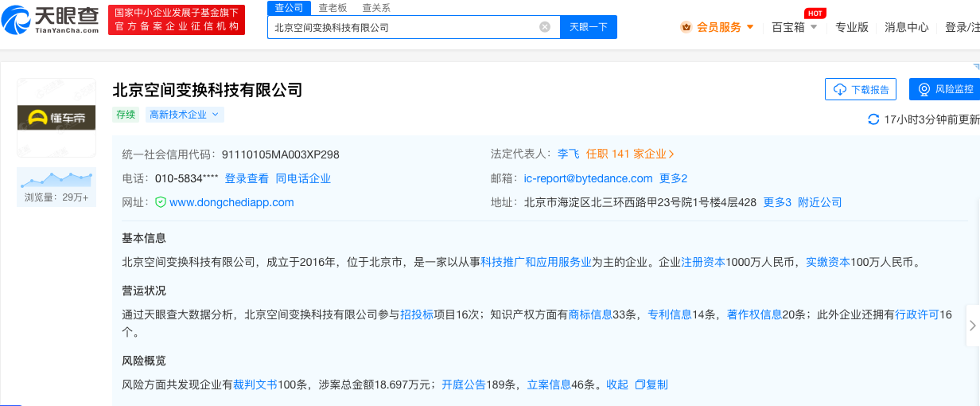Open the 商标信息 link
The image size is (980, 406).
590,314
